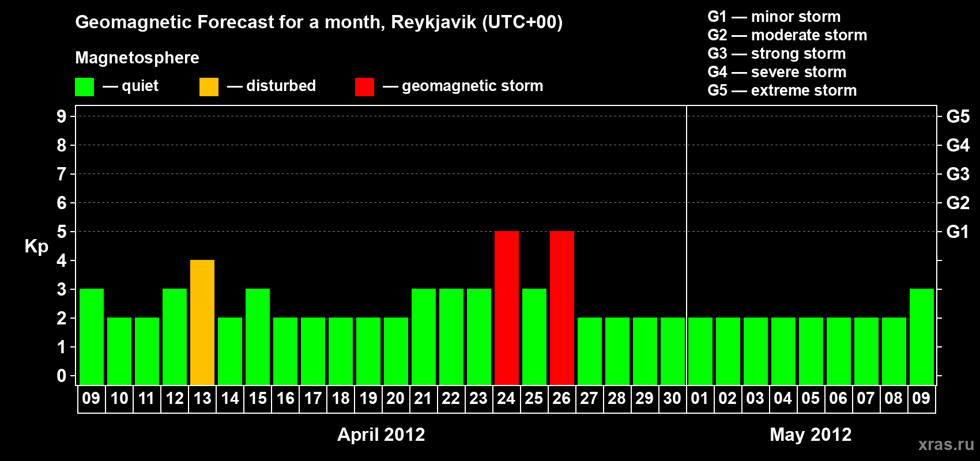Click the "April 2012" month label
The image size is (980, 461).
(381, 434)
